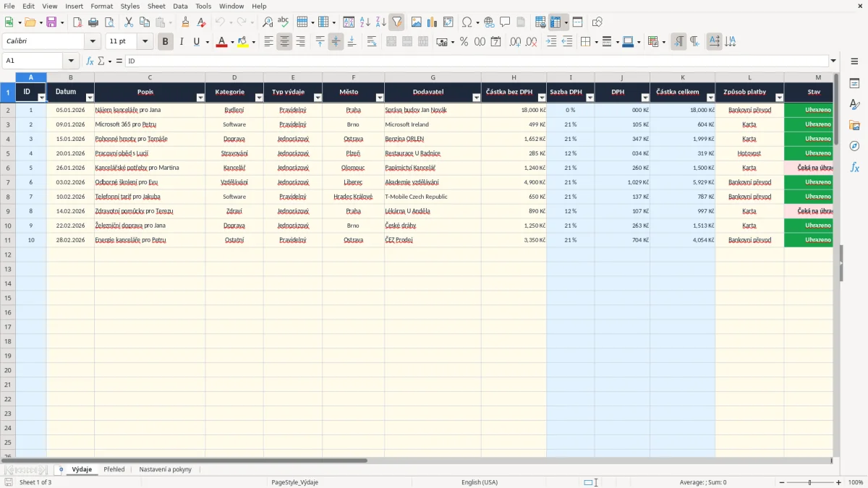This screenshot has width=868, height=488.
Task: Toggle Center Vertically alignment
Action: pos(336,42)
